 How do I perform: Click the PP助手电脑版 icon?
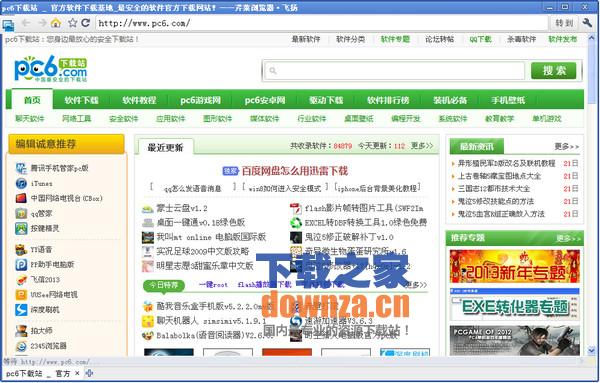click(21, 264)
